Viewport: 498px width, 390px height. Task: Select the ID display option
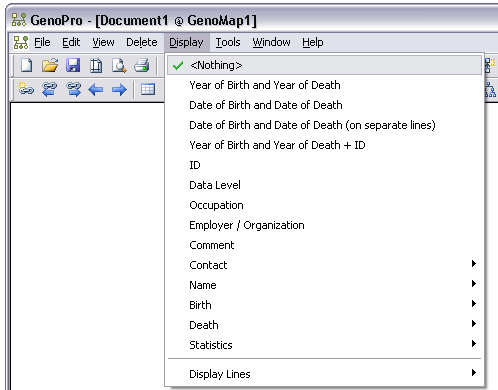point(324,165)
